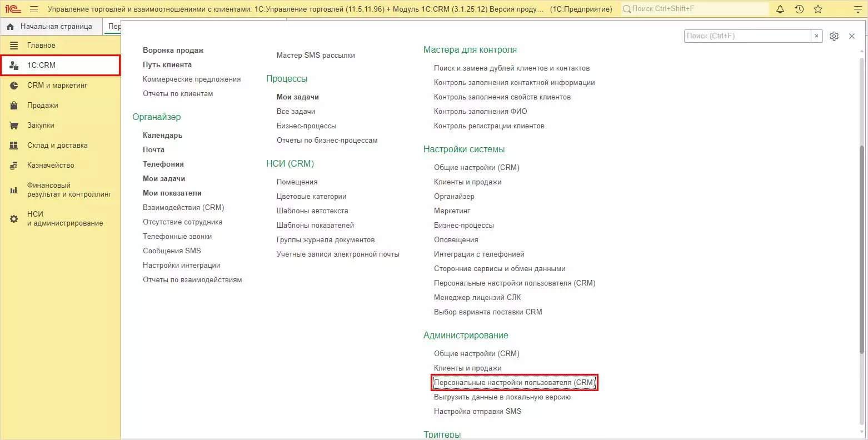Open Мои показатели

point(172,193)
